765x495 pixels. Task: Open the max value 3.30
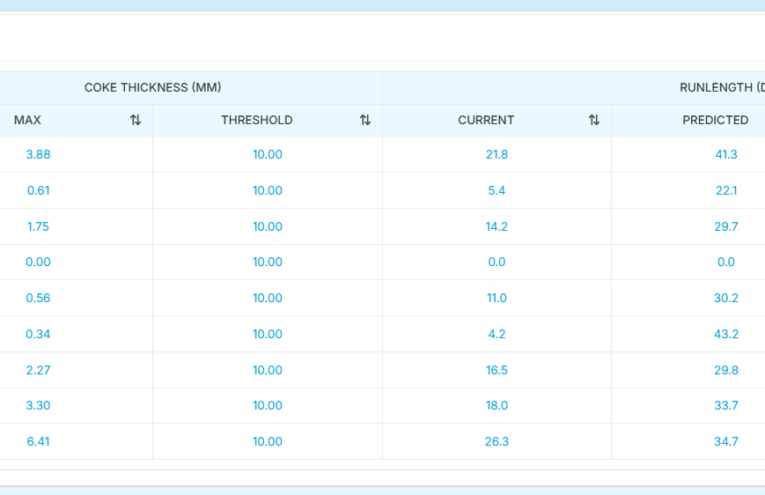click(x=38, y=405)
